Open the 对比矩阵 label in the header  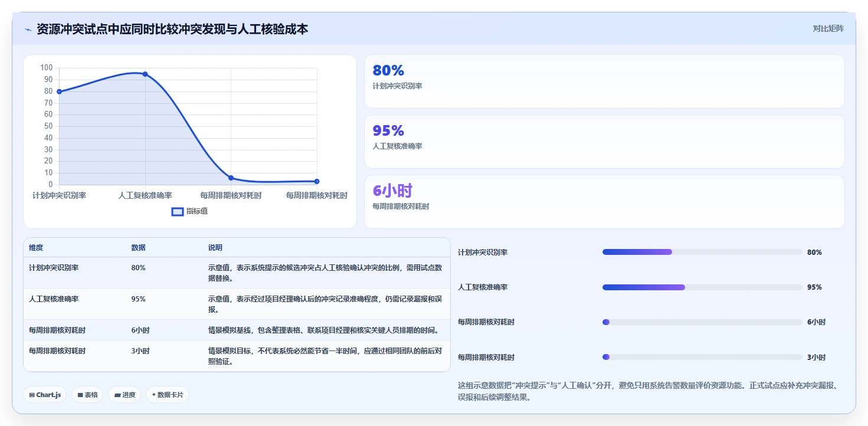[828, 28]
